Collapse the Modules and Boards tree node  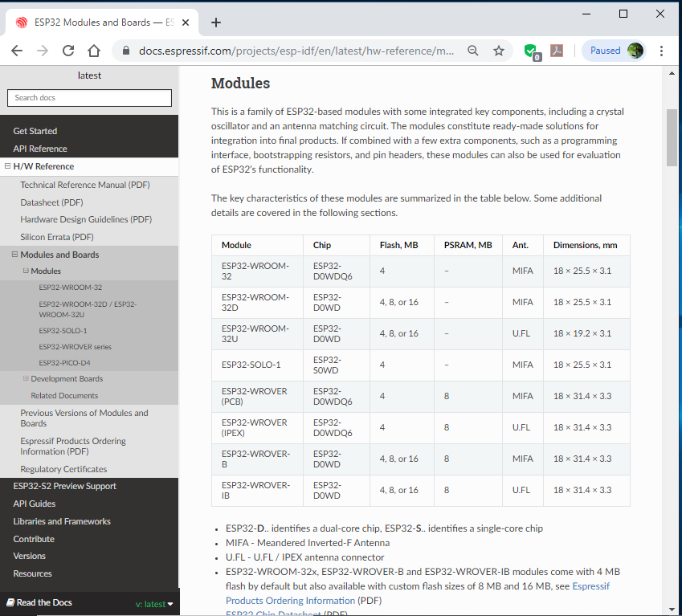(14, 255)
